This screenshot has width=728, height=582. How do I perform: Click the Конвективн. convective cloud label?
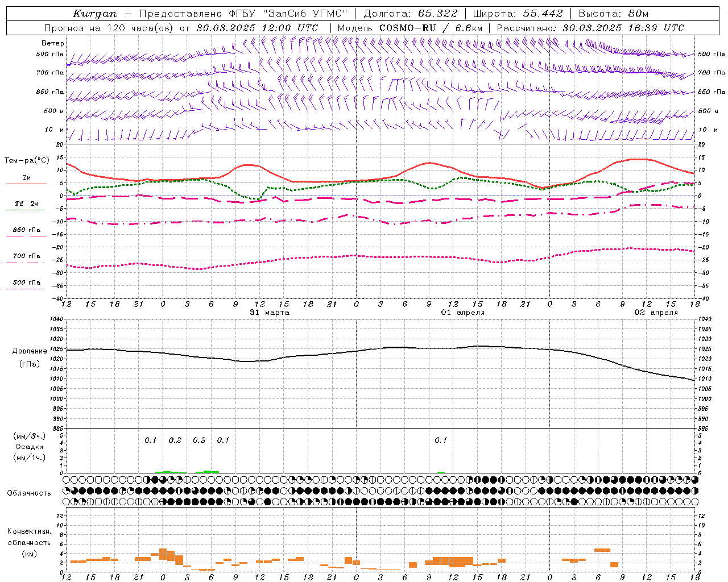pyautogui.click(x=29, y=531)
